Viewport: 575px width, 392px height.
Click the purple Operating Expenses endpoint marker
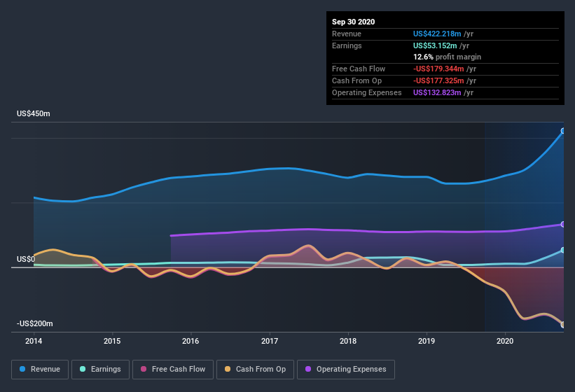[563, 225]
